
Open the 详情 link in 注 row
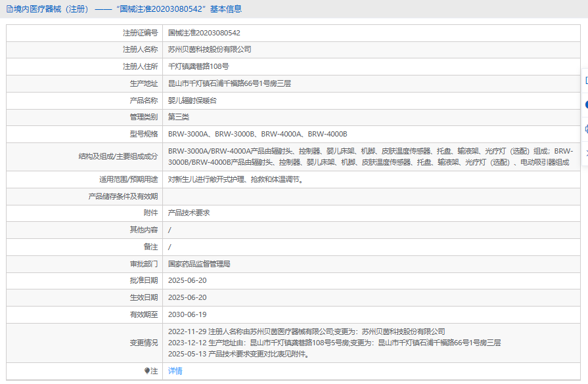click(x=175, y=371)
